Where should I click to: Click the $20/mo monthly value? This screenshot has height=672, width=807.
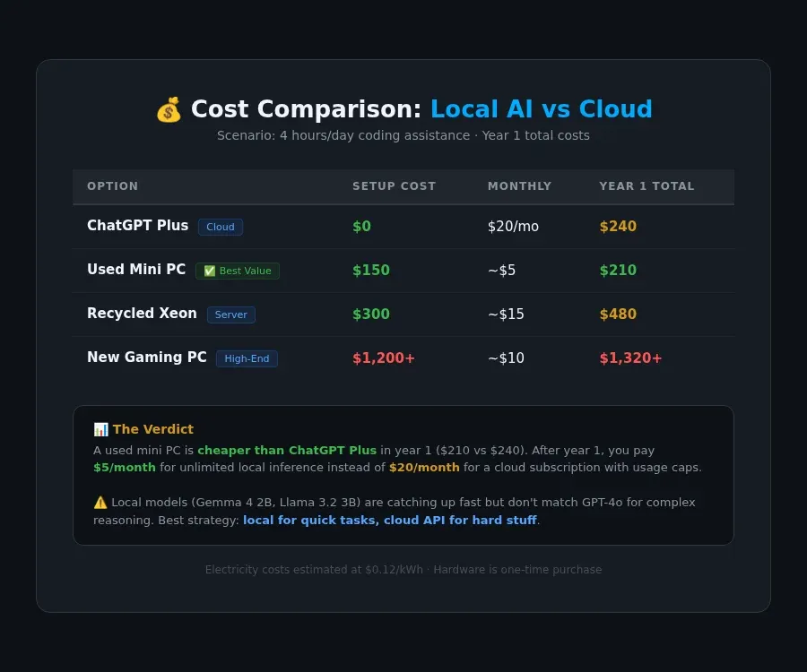click(x=513, y=226)
